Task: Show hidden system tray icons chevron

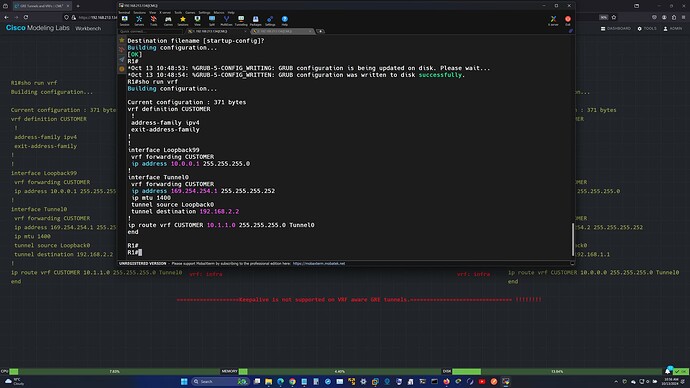Action: (x=616, y=381)
